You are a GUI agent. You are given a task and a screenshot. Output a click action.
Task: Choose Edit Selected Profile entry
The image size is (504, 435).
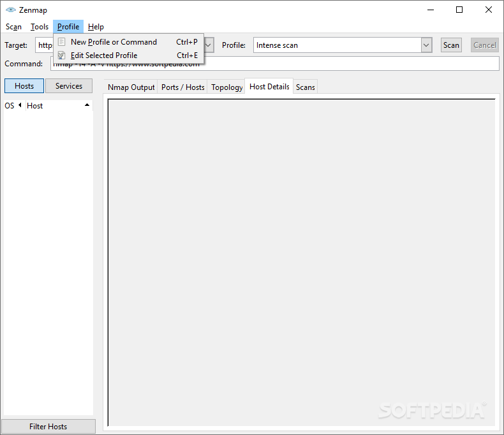[129, 55]
